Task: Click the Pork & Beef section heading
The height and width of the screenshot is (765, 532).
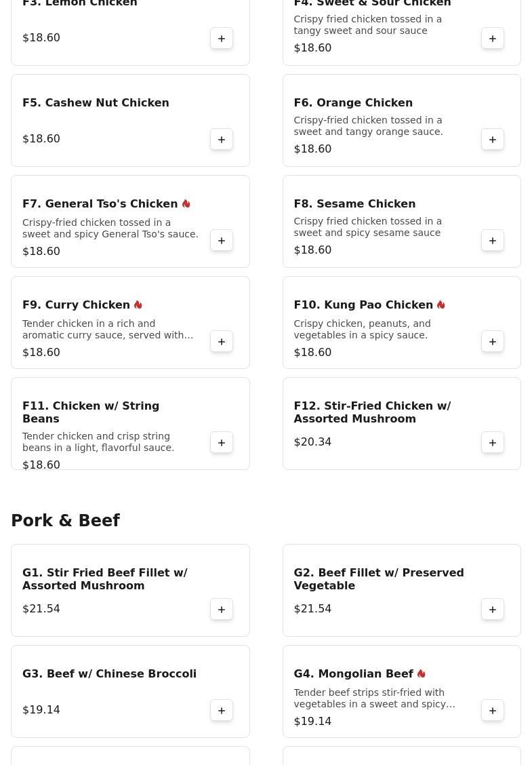Action: 65,521
